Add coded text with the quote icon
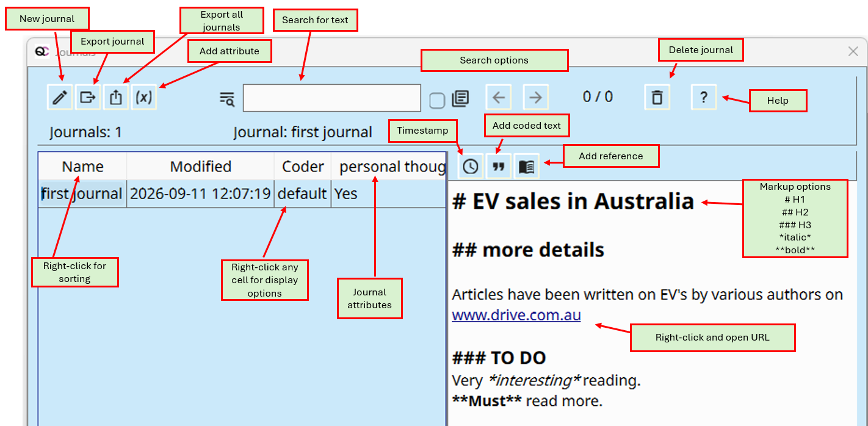 pyautogui.click(x=499, y=167)
